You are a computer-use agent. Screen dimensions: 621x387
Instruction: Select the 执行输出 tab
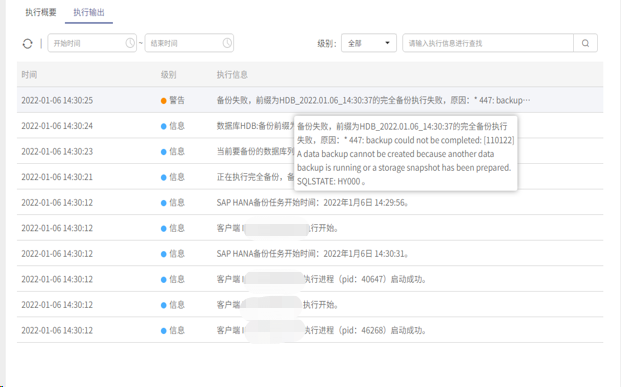click(x=89, y=12)
